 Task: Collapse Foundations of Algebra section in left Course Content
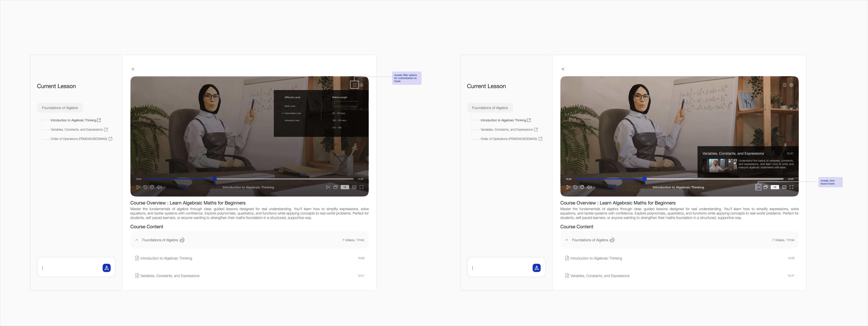coord(136,240)
